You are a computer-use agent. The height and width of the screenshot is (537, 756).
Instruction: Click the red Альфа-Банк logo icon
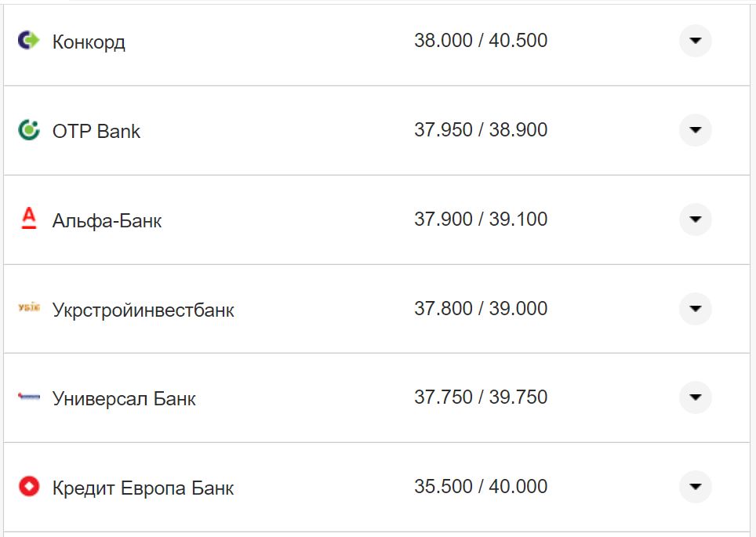click(28, 219)
